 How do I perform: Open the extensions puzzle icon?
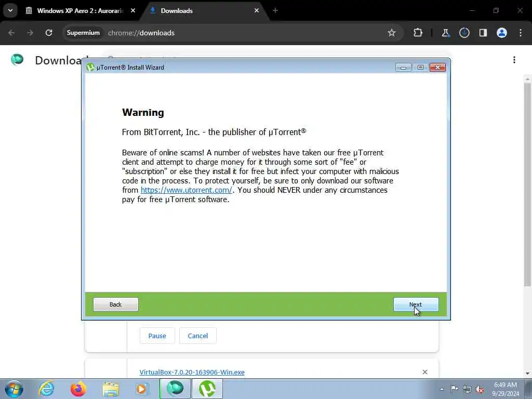tap(418, 33)
